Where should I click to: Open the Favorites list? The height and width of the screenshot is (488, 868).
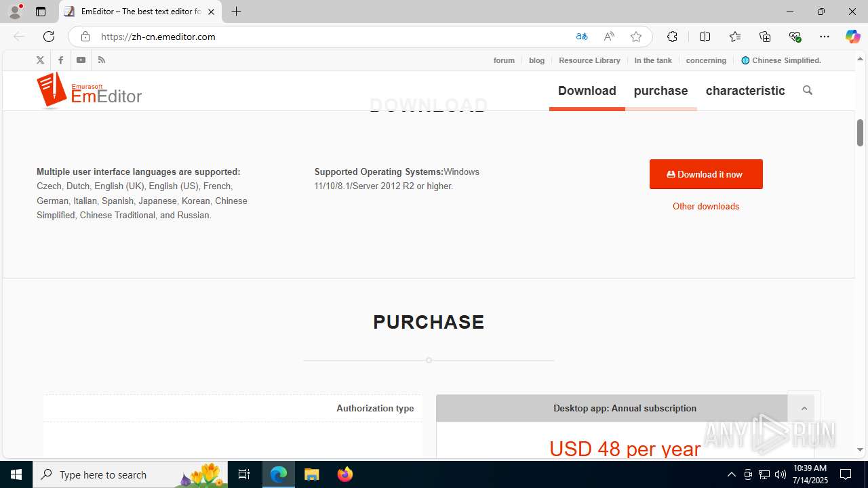point(735,37)
